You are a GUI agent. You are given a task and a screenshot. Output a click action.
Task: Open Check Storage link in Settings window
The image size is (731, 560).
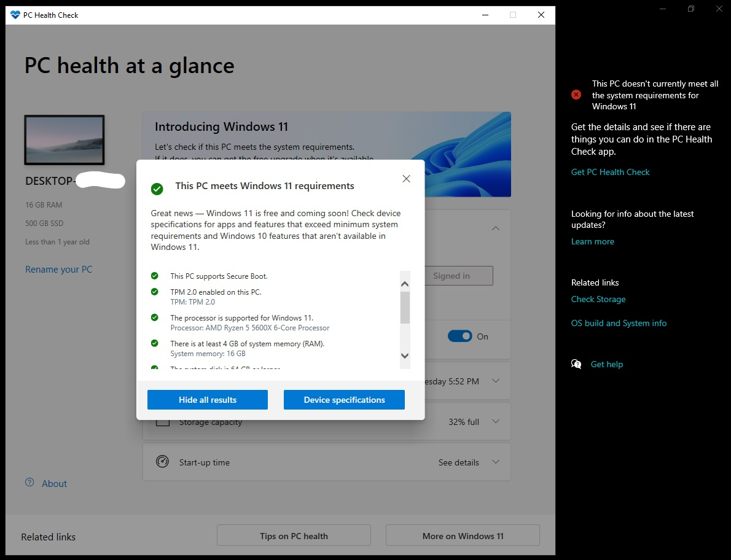coord(598,299)
